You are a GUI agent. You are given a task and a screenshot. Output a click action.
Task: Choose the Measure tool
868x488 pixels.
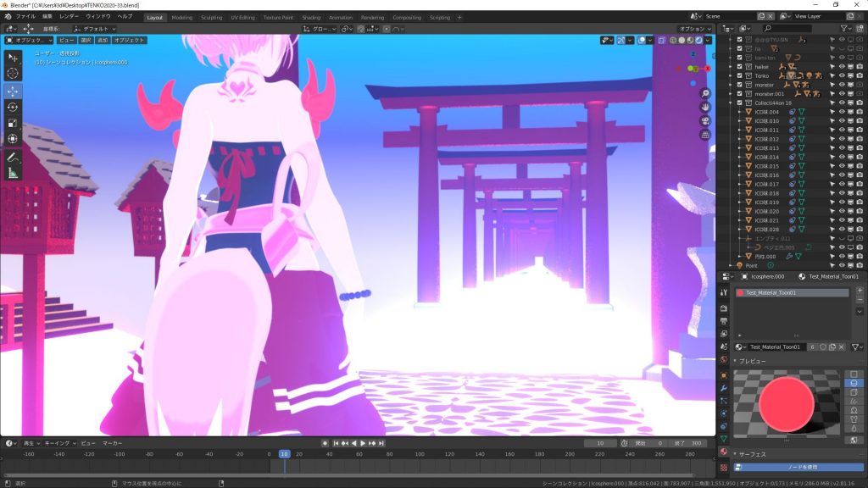13,174
